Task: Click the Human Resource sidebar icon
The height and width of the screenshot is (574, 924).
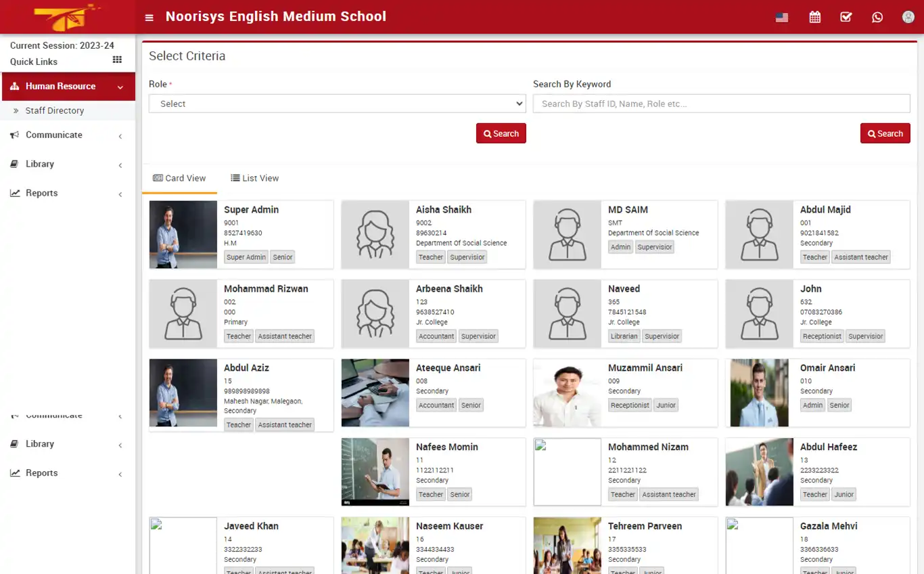Action: click(15, 86)
